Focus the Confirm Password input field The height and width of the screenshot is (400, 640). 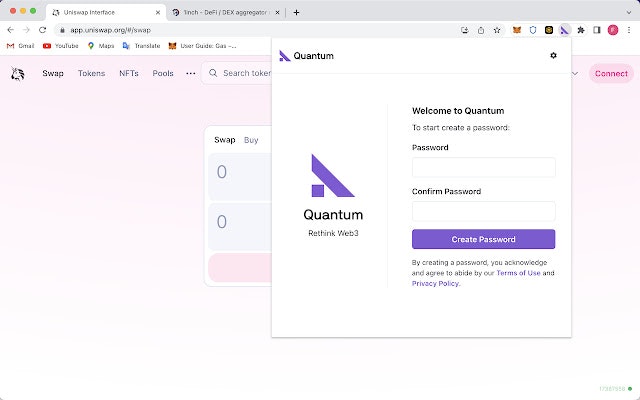[483, 211]
